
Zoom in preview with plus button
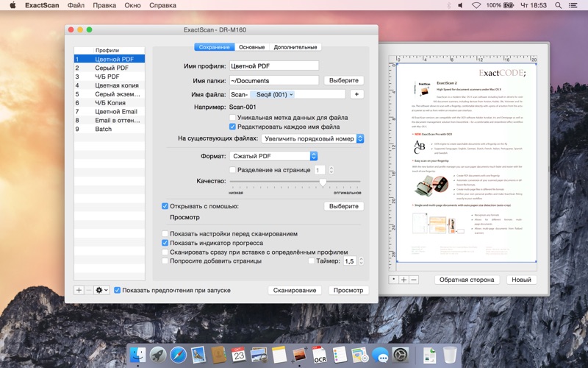[x=404, y=280]
